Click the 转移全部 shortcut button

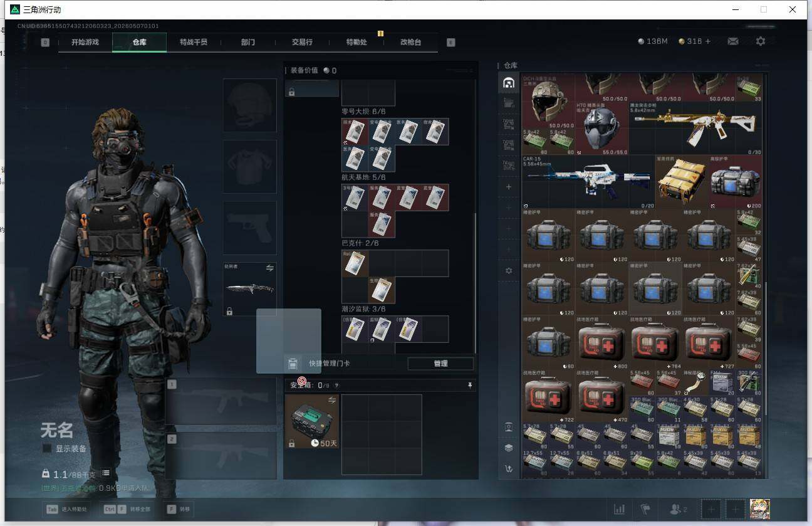pos(127,509)
